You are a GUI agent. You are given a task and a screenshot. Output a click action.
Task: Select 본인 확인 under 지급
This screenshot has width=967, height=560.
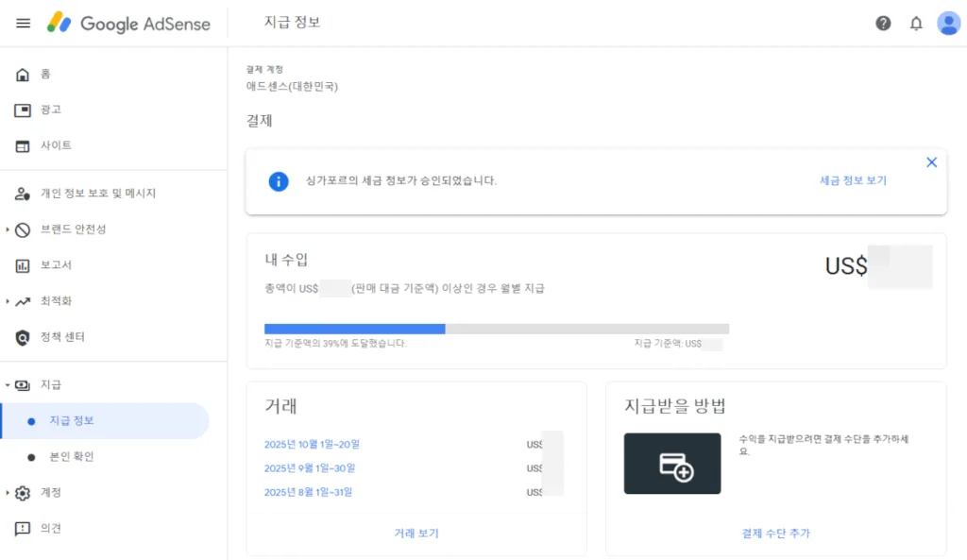pos(71,457)
